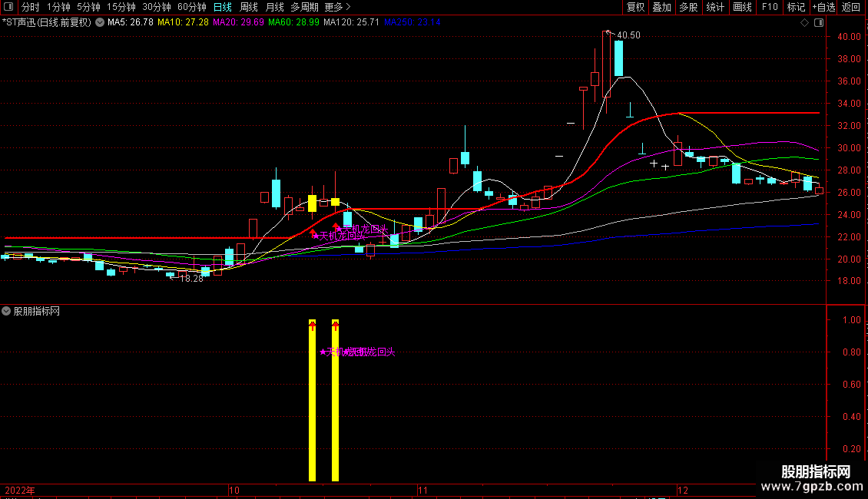Viewport: 868px width, 499px height.
Task: Click the *ST声迅(日线.前复权) chart title
Action: (47, 22)
